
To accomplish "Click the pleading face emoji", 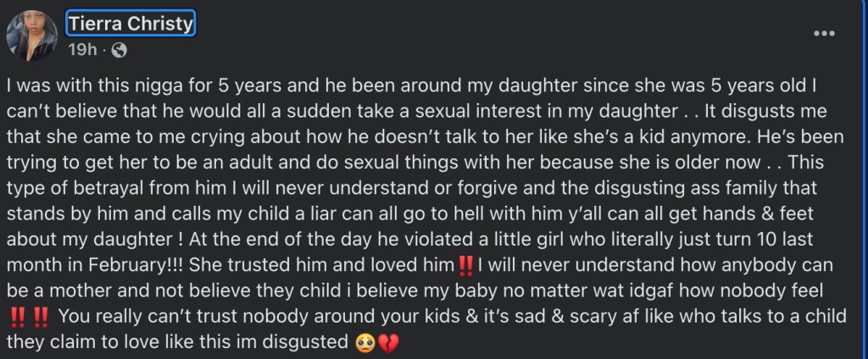I will 364,342.
